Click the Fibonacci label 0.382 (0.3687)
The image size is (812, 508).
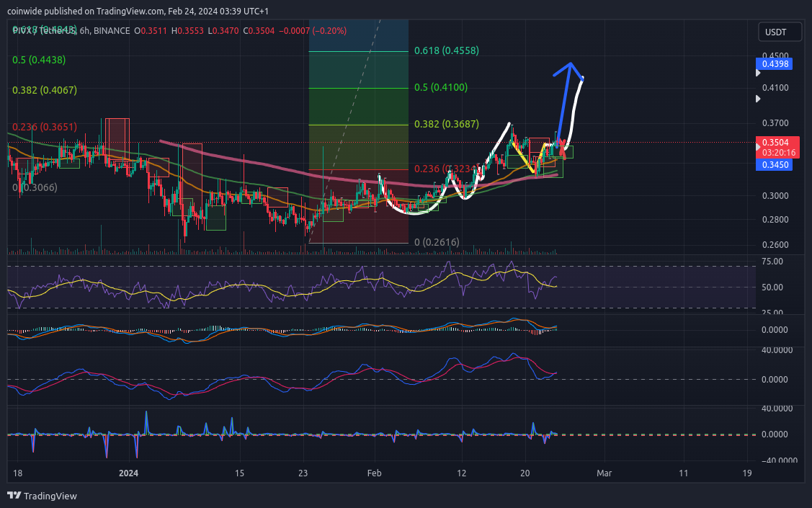[x=447, y=124]
